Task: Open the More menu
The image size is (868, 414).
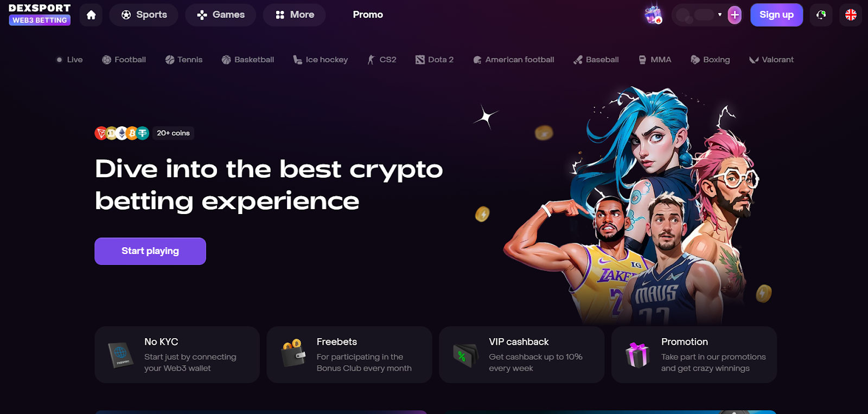Action: point(295,15)
